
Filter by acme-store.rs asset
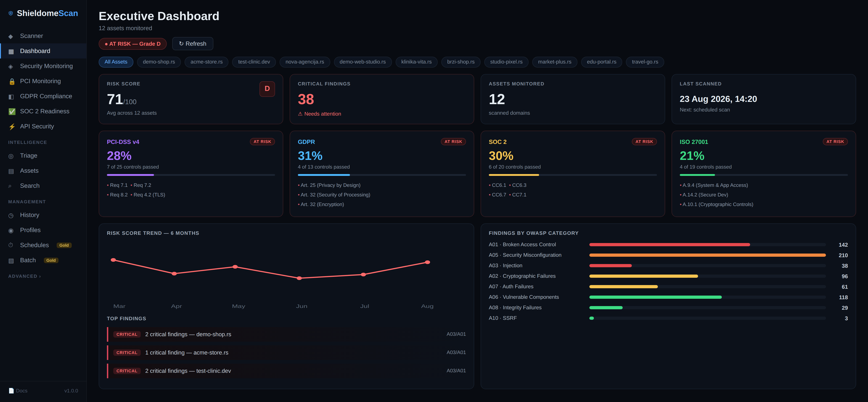pyautogui.click(x=206, y=62)
